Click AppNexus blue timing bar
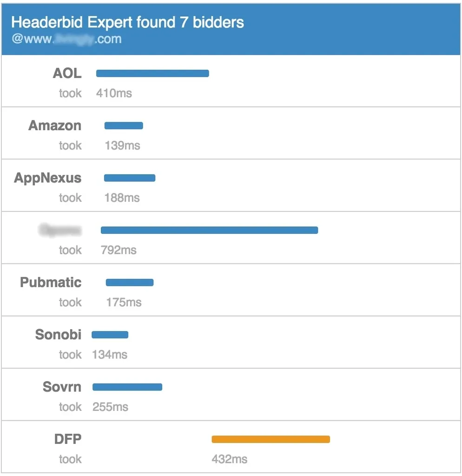 click(x=130, y=178)
